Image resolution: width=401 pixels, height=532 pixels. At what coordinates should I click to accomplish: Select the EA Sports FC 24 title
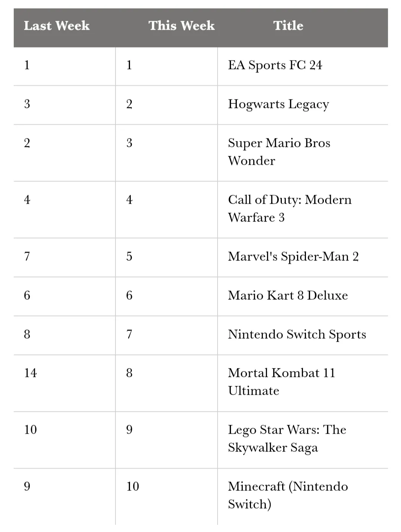click(x=275, y=66)
